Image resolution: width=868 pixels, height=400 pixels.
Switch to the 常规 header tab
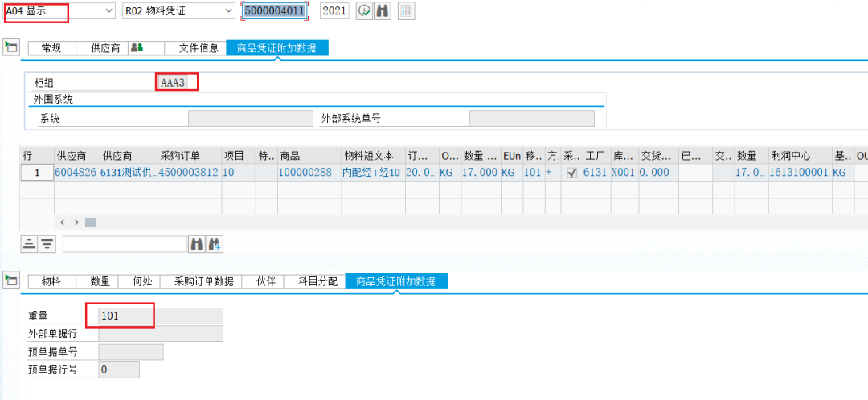[x=51, y=48]
